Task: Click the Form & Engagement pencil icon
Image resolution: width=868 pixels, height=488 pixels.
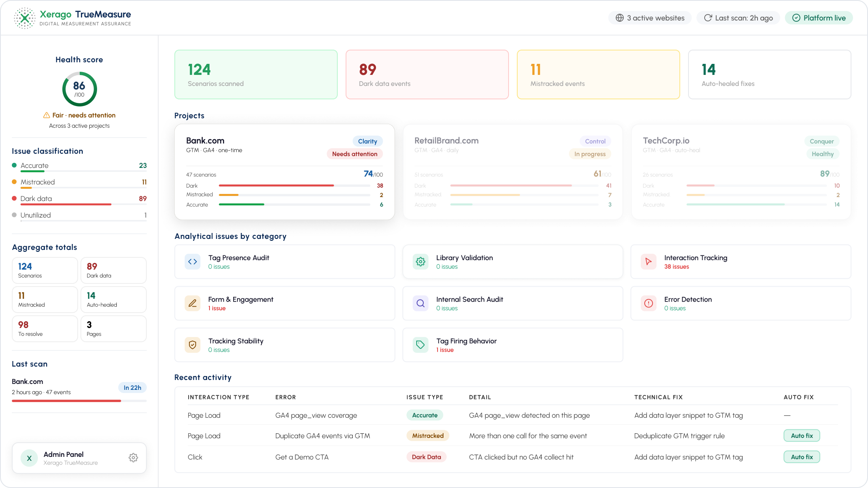Action: pyautogui.click(x=193, y=304)
